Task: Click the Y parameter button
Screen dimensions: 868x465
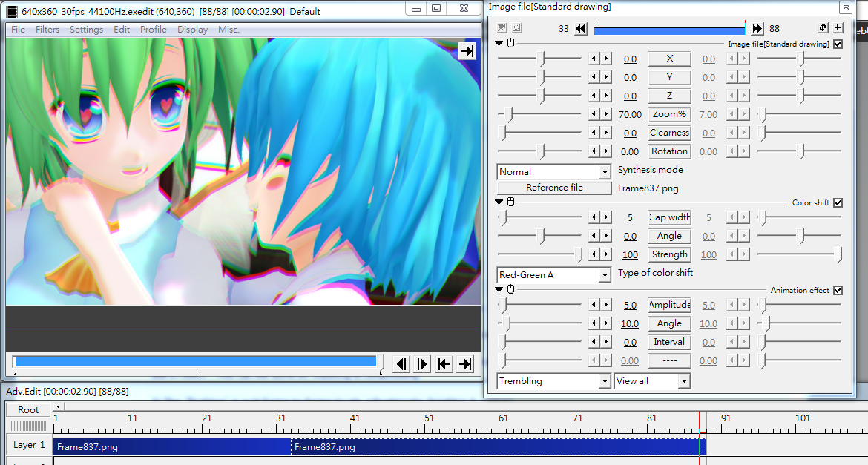Action: pyautogui.click(x=669, y=77)
